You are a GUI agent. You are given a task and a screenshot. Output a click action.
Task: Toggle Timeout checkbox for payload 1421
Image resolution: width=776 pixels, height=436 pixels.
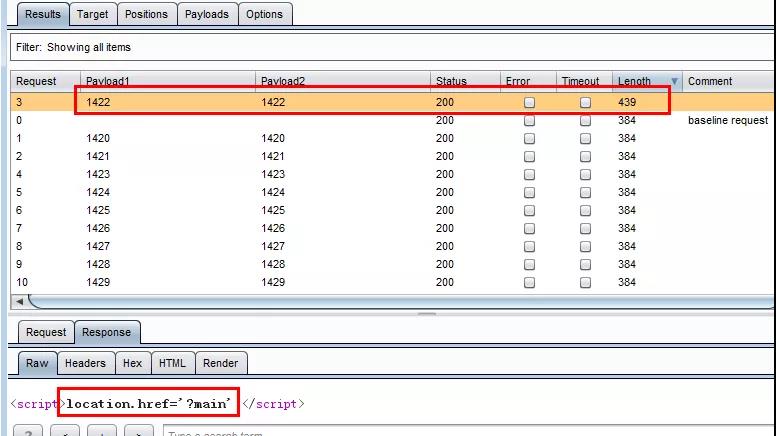[585, 156]
